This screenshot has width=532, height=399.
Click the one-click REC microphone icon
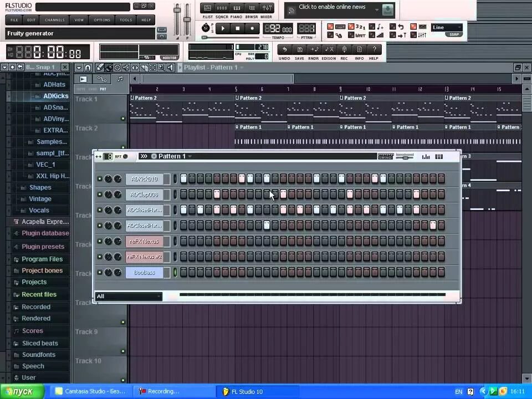pyautogui.click(x=344, y=49)
